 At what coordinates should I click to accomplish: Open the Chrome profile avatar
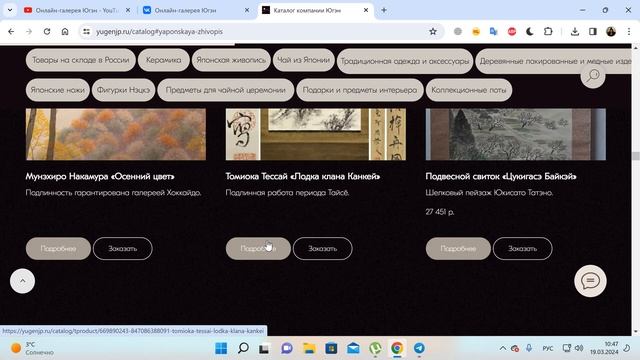coord(611,31)
